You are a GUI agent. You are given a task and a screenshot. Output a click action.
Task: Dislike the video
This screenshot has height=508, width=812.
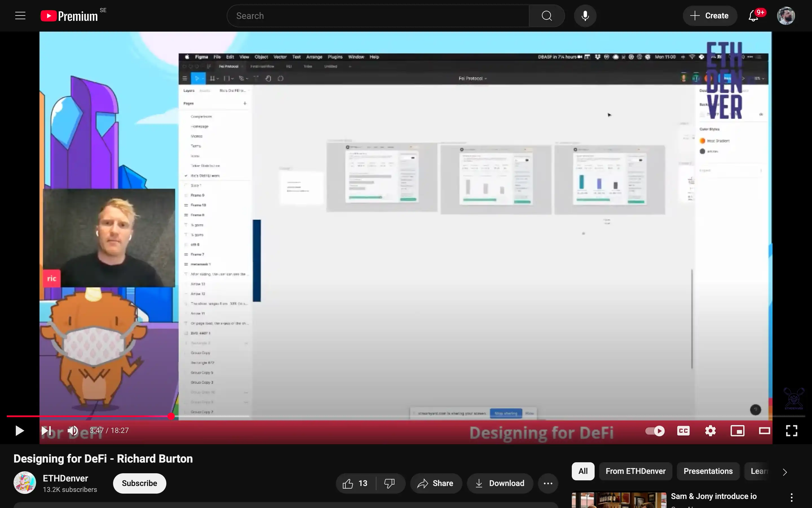pyautogui.click(x=390, y=483)
